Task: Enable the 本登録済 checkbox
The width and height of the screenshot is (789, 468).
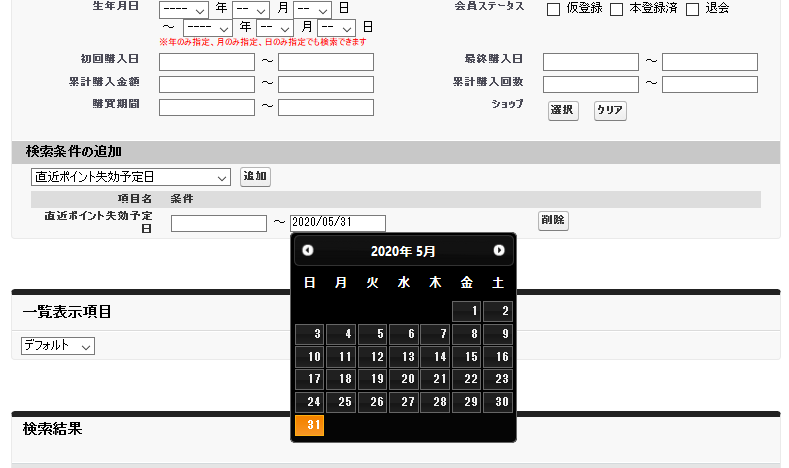Action: 617,9
